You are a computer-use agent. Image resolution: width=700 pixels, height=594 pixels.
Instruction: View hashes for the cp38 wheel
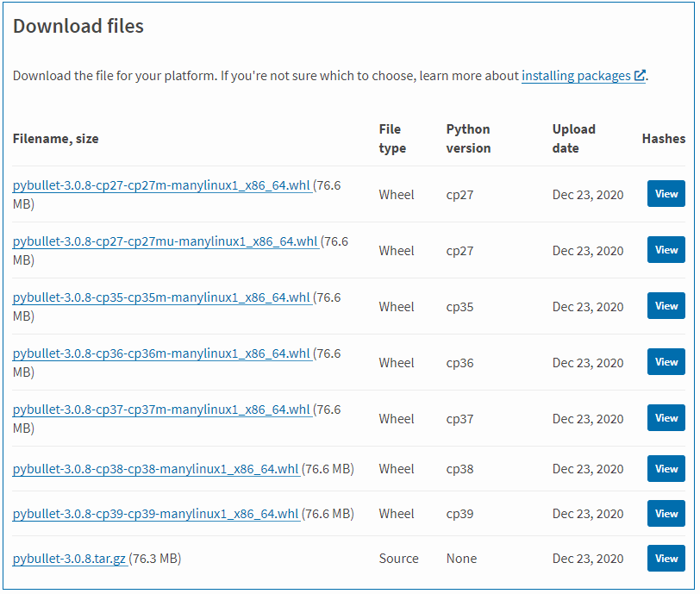pos(666,468)
